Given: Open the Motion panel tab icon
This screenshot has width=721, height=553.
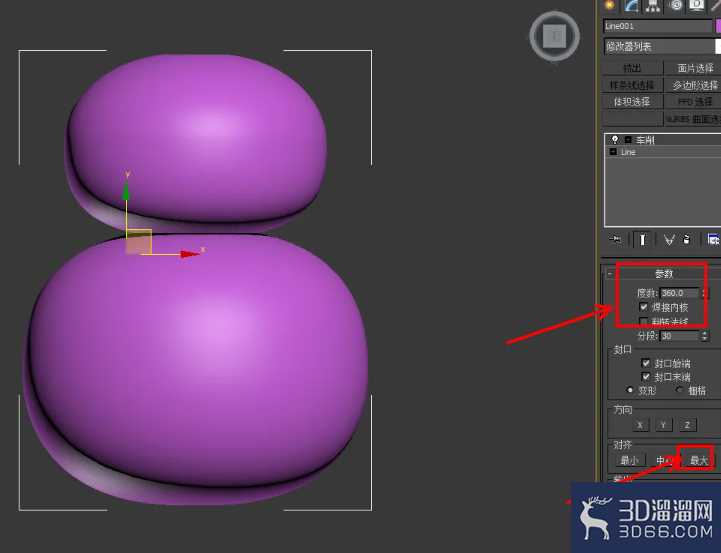Looking at the screenshot, I should (676, 6).
